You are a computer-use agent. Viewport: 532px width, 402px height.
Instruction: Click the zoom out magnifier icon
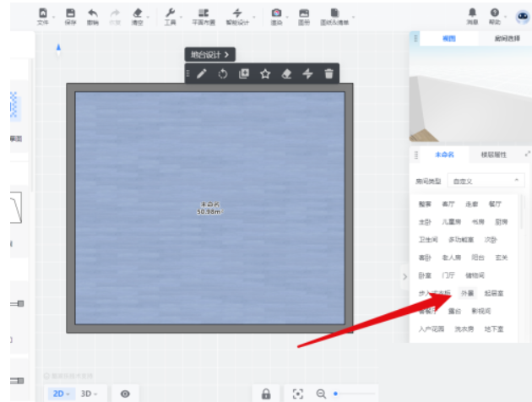pos(321,394)
